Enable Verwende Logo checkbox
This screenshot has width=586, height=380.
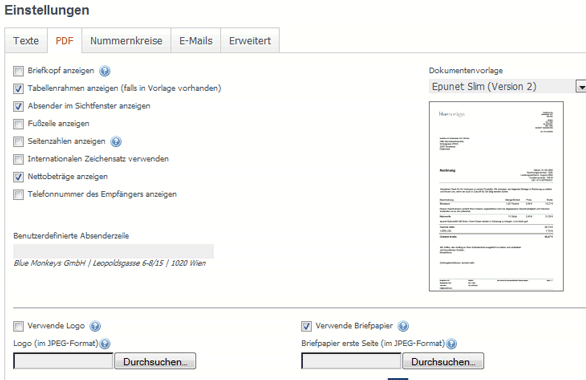click(18, 326)
